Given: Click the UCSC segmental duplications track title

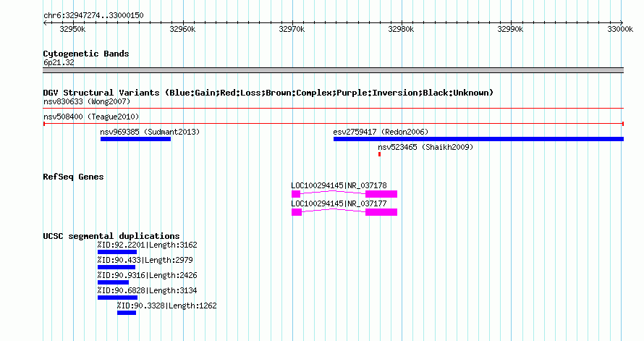Looking at the screenshot, I should point(111,236).
